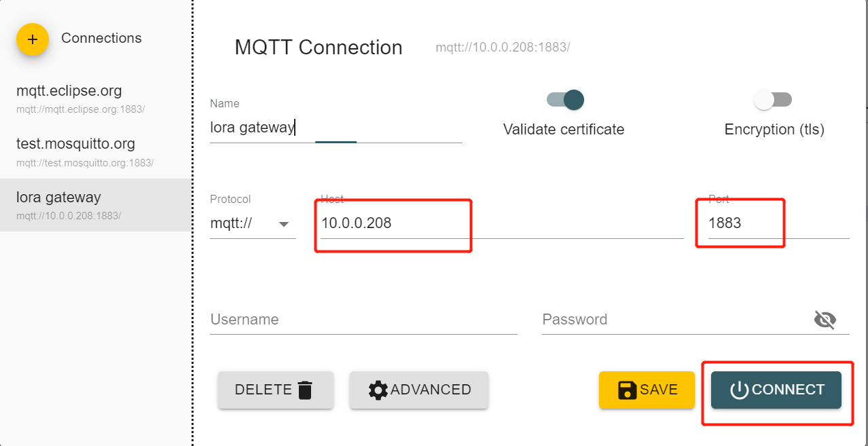Select lora gateway connection in sidebar
868x446 pixels.
[x=95, y=205]
